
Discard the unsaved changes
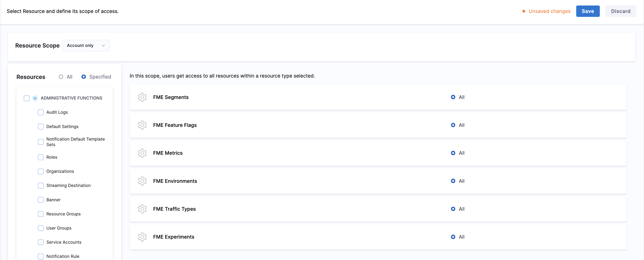pyautogui.click(x=620, y=11)
